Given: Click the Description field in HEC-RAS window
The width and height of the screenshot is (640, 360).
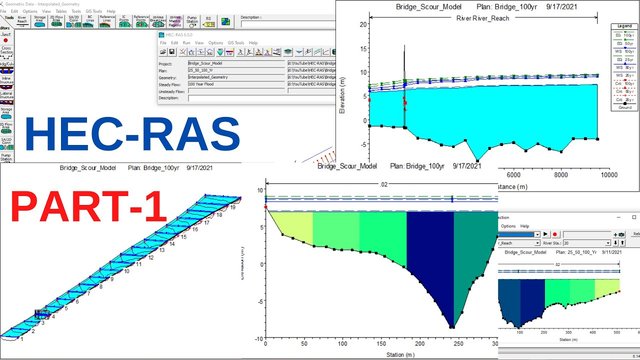Looking at the screenshot, I should click(x=261, y=98).
